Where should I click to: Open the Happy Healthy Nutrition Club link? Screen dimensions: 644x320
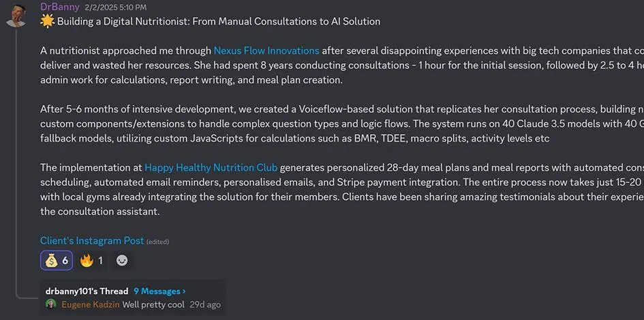tap(211, 167)
